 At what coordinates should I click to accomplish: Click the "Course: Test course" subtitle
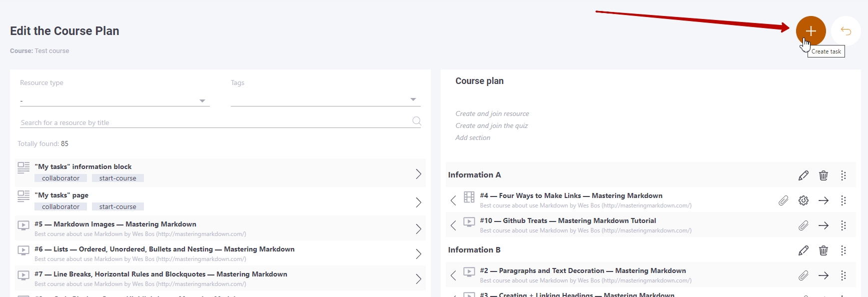point(39,50)
